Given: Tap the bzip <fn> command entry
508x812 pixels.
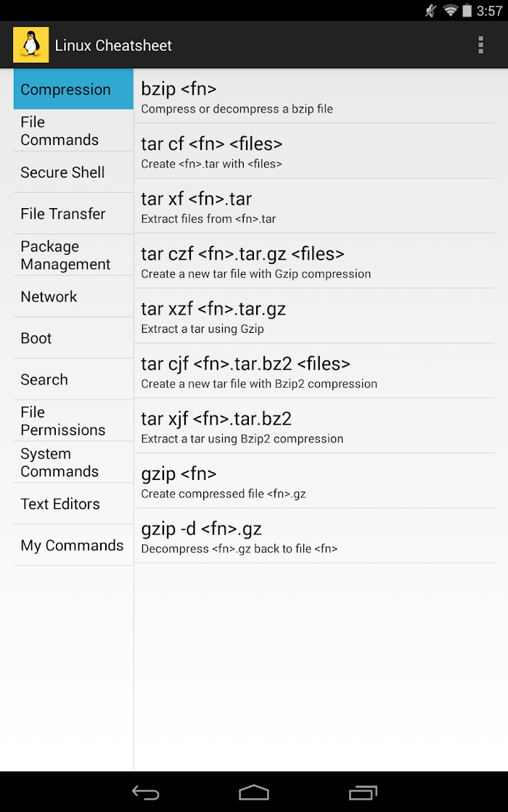Looking at the screenshot, I should click(x=314, y=96).
